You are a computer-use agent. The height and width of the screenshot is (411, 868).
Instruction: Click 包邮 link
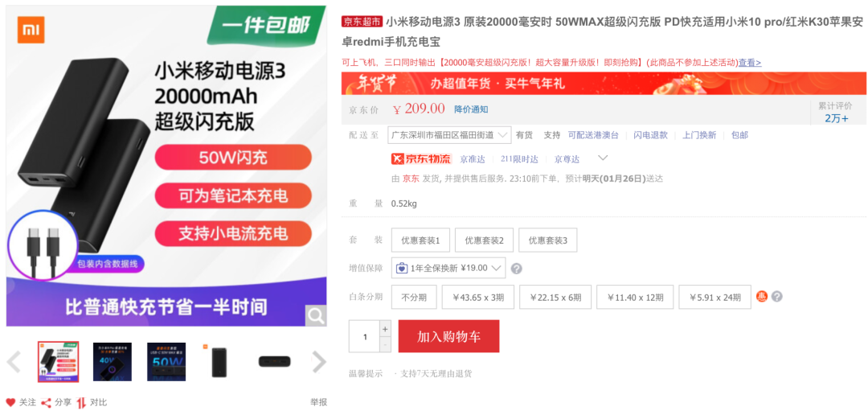[x=739, y=135]
